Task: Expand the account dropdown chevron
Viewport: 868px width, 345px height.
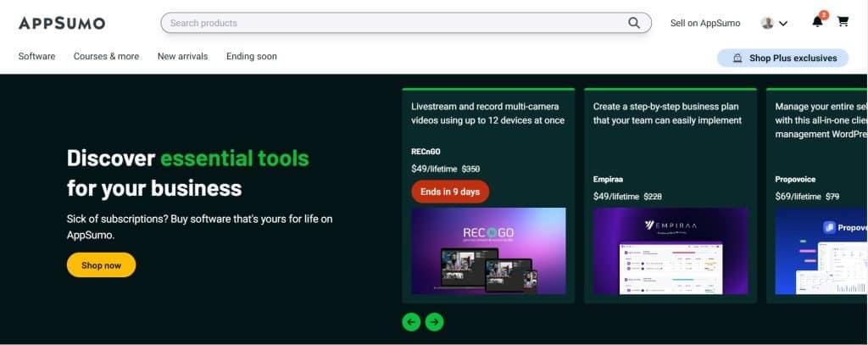Action: [x=783, y=24]
